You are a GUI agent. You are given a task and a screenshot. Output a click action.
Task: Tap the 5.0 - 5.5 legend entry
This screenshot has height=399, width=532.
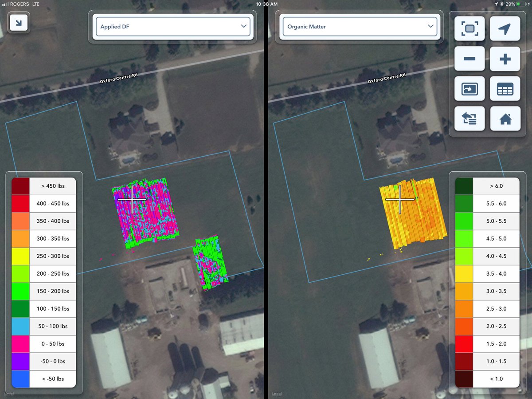coord(487,221)
